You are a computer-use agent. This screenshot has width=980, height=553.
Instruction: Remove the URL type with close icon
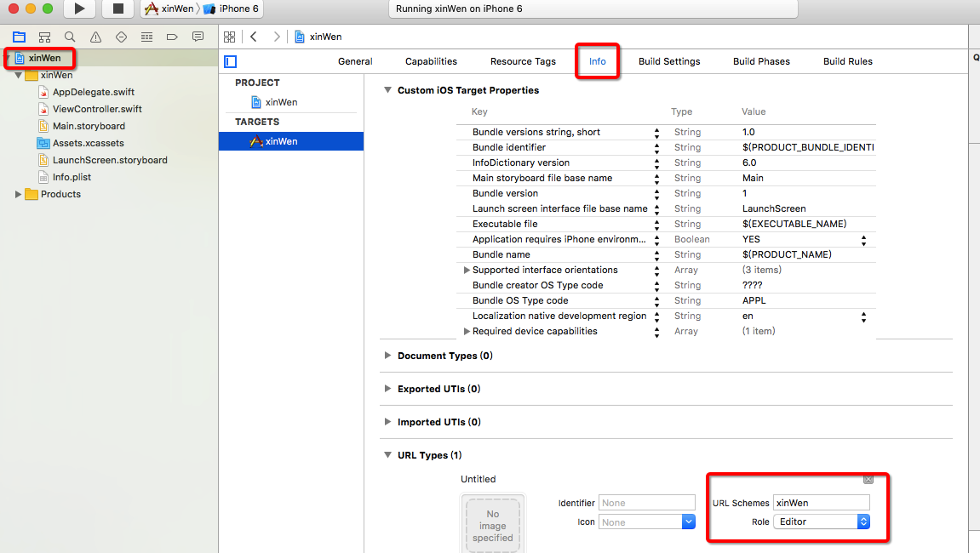tap(868, 480)
